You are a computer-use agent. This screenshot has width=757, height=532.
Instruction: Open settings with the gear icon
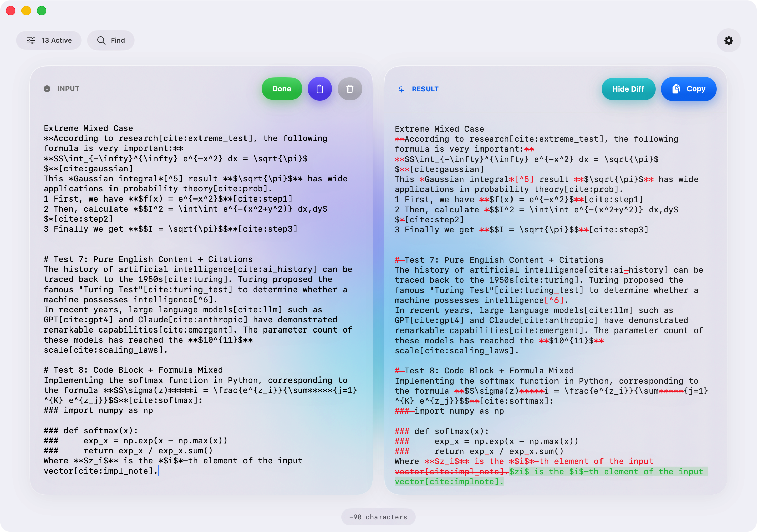tap(728, 40)
